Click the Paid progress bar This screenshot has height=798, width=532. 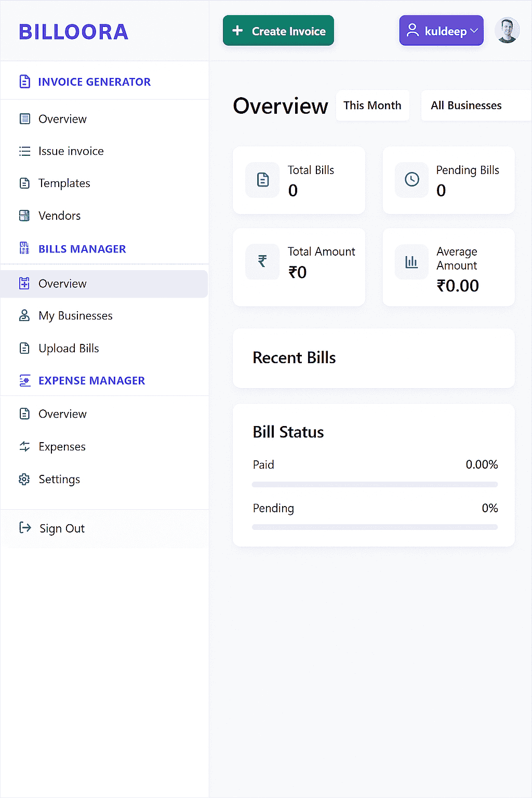[374, 484]
